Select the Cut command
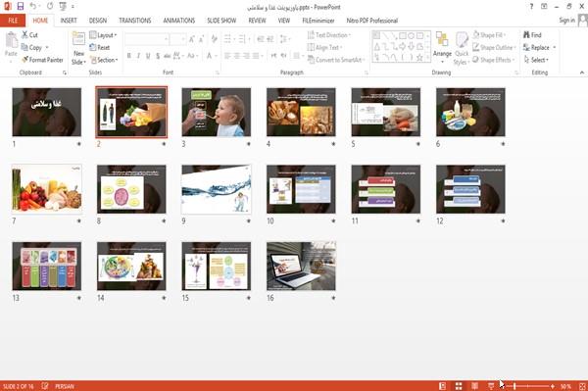This screenshot has height=391, width=588. pos(29,35)
